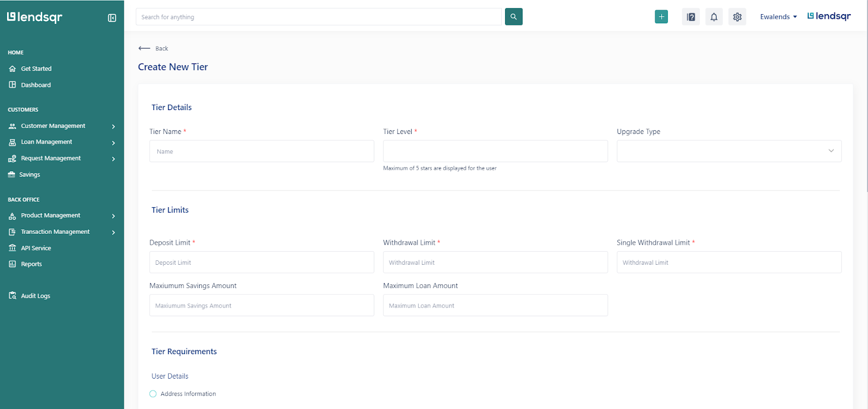868x409 pixels.
Task: Expand Product Management chevron
Action: [x=113, y=216]
